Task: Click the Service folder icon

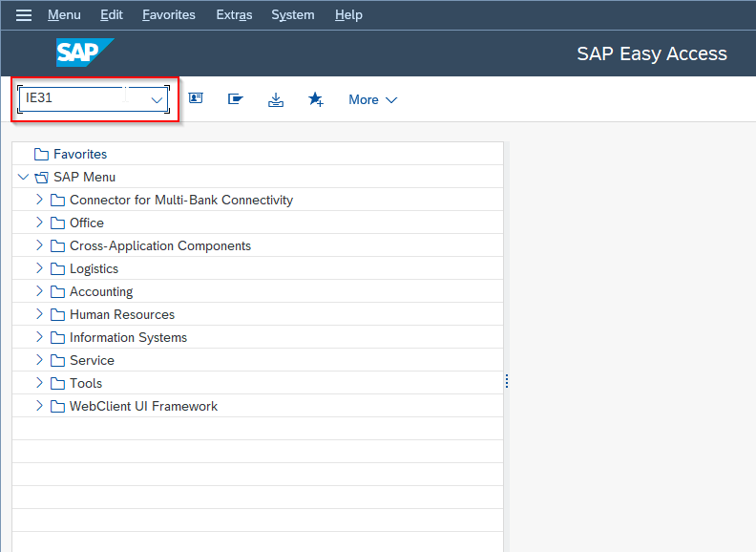Action: tap(57, 360)
